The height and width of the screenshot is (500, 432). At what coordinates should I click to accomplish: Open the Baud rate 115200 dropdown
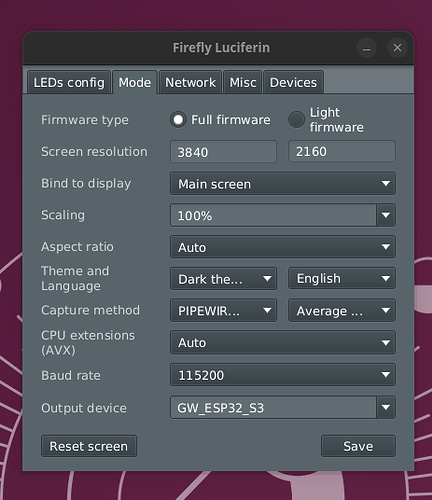pos(283,375)
